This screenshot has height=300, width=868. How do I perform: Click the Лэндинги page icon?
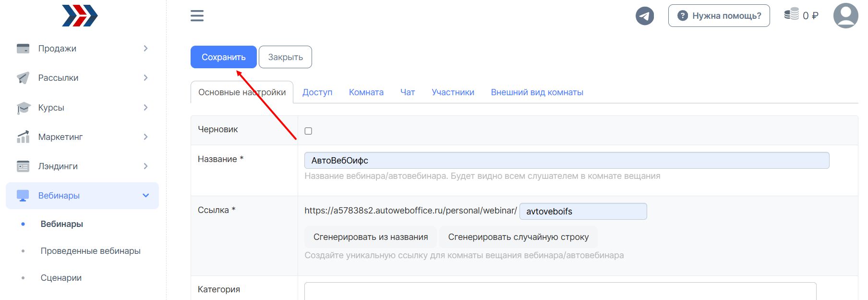(23, 166)
